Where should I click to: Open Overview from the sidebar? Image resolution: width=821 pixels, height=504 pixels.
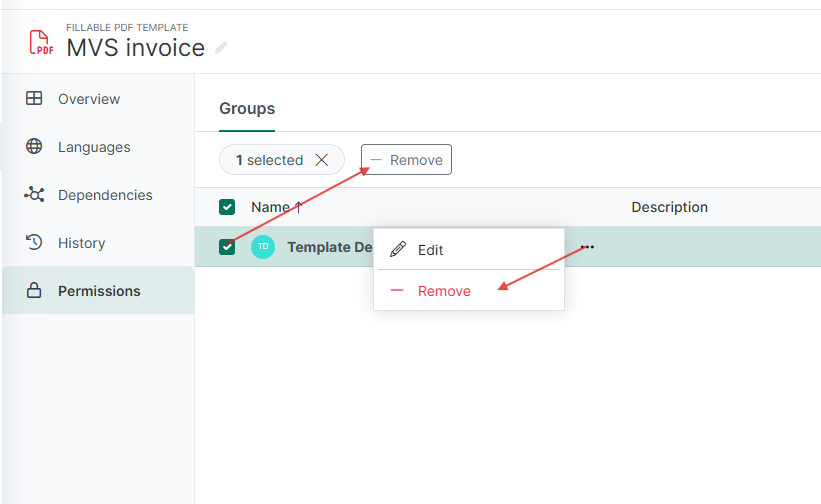(88, 99)
